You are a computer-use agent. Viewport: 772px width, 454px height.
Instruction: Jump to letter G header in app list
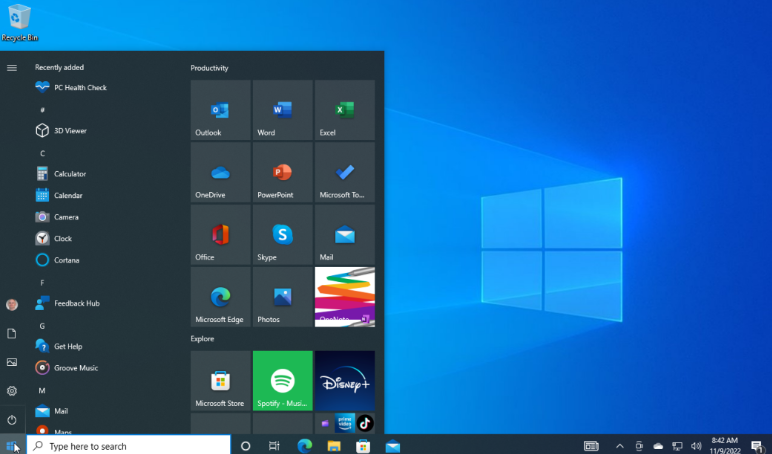42,326
